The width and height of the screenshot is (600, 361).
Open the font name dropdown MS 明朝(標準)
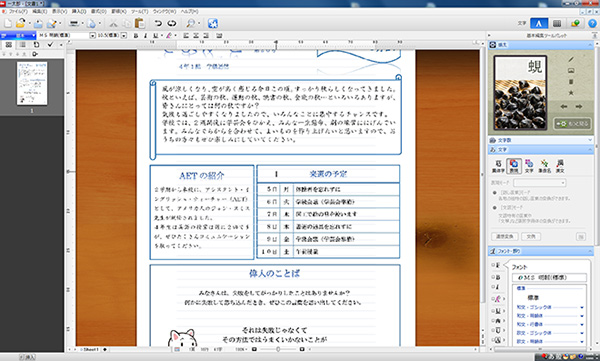coord(92,36)
